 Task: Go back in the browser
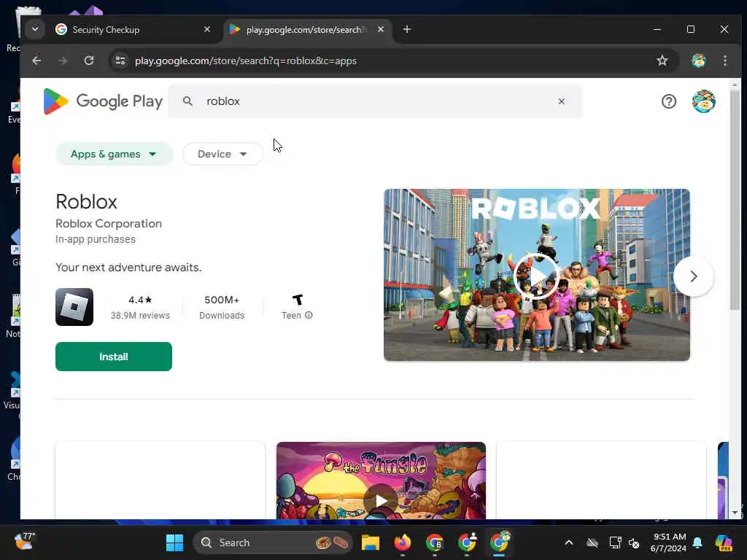(36, 61)
